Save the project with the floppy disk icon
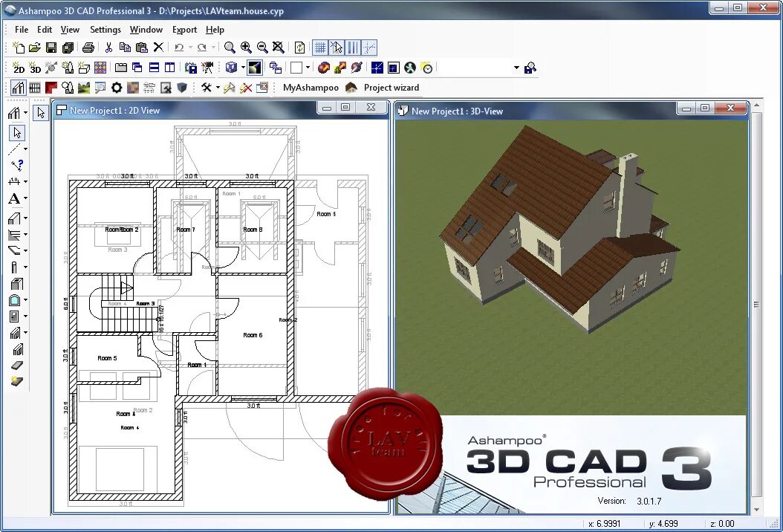This screenshot has height=532, width=783. point(51,48)
